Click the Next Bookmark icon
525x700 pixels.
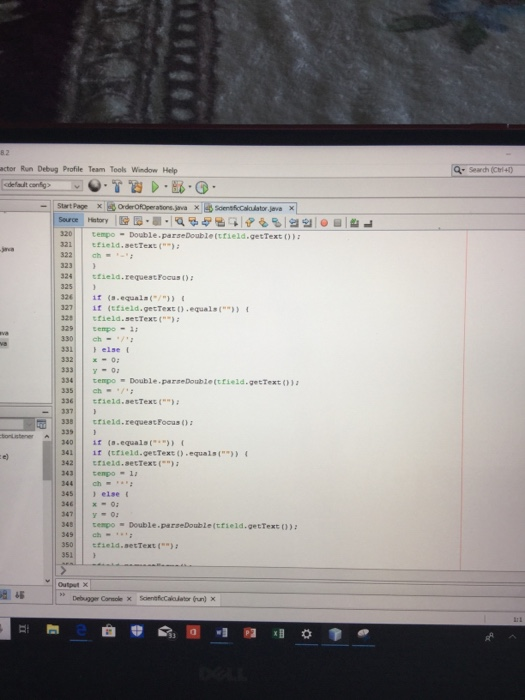(263, 222)
